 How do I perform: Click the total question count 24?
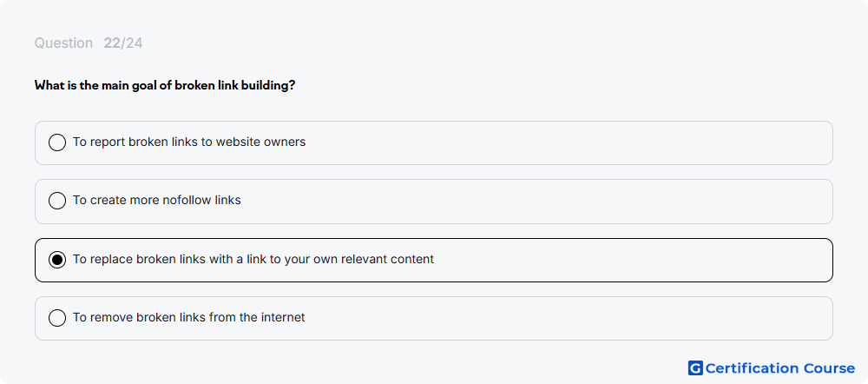click(134, 43)
